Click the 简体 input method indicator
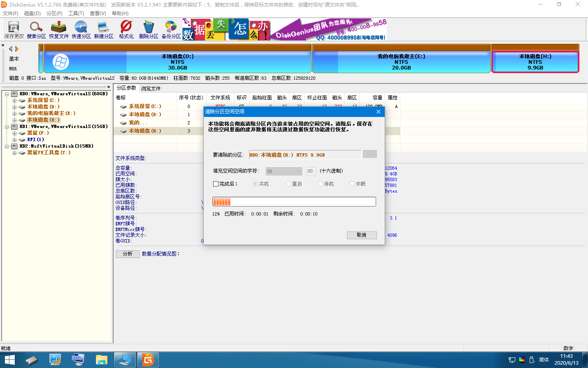This screenshot has width=588, height=368. (x=544, y=360)
